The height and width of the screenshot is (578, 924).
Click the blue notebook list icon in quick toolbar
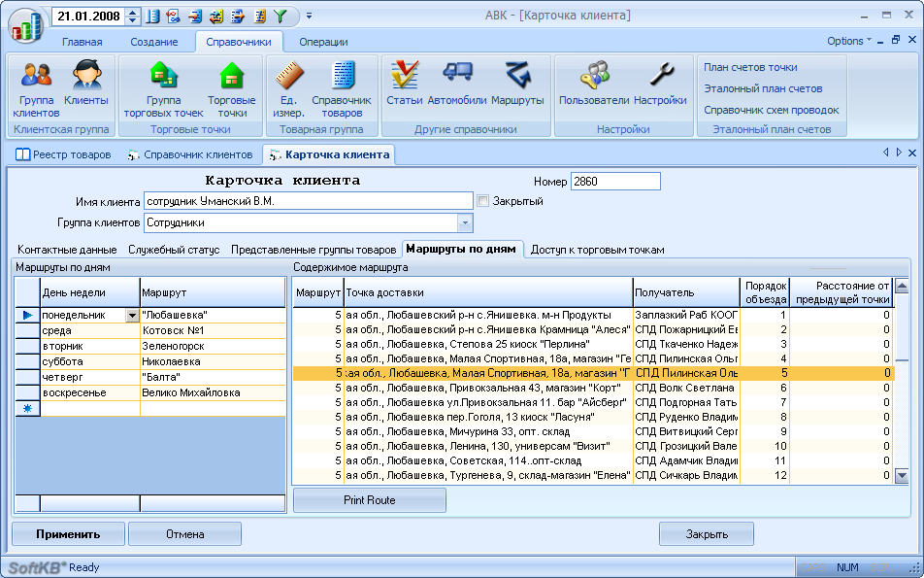pos(152,17)
